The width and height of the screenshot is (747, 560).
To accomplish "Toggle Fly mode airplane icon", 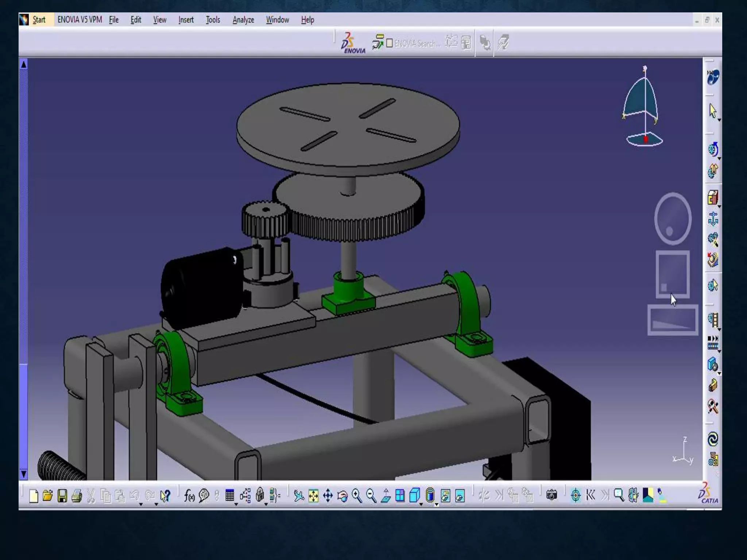I will tap(299, 496).
